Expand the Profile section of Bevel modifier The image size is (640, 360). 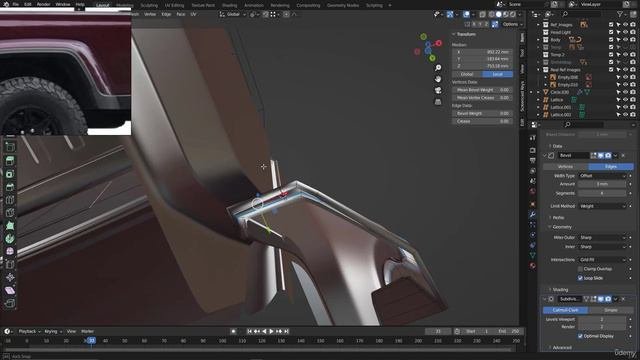click(558, 218)
